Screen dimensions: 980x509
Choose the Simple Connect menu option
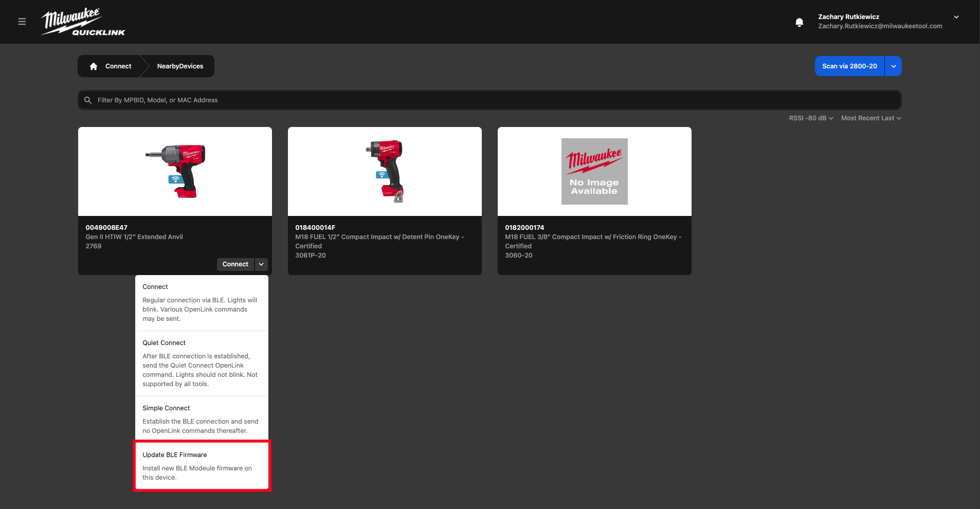point(202,419)
